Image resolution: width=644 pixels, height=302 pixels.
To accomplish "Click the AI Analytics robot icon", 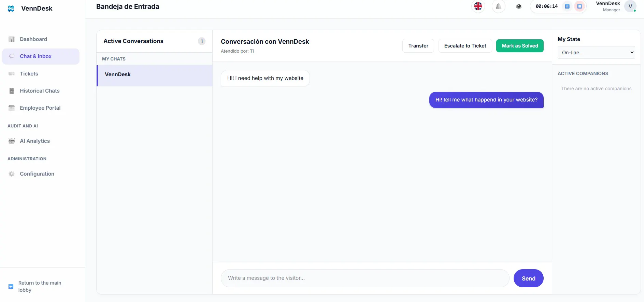I will pos(12,141).
